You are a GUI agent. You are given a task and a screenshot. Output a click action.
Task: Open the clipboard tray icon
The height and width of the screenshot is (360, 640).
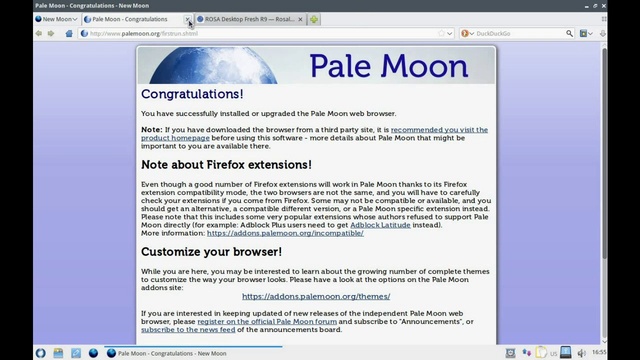pos(541,353)
